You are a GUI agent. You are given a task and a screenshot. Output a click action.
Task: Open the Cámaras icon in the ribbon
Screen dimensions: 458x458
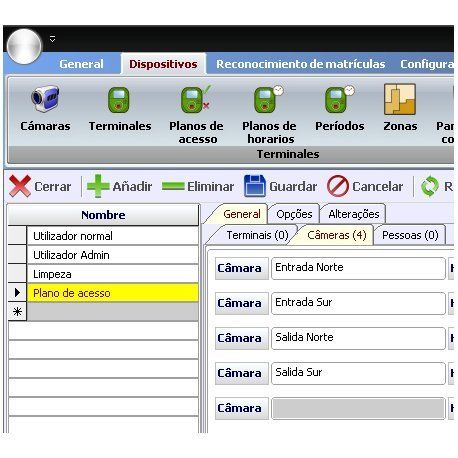tap(45, 108)
